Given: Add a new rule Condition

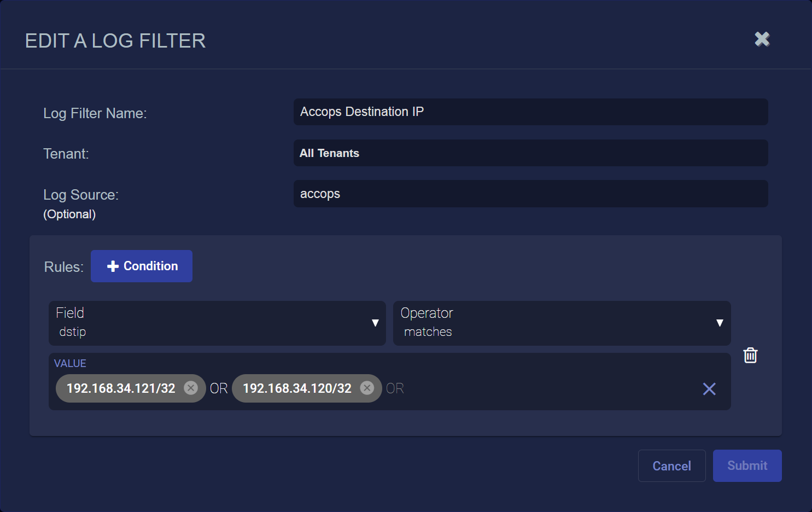Looking at the screenshot, I should 142,266.
